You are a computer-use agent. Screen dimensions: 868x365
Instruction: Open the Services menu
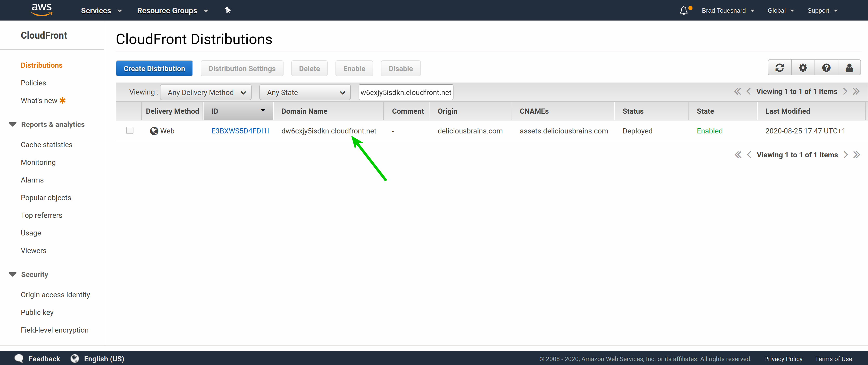(101, 10)
